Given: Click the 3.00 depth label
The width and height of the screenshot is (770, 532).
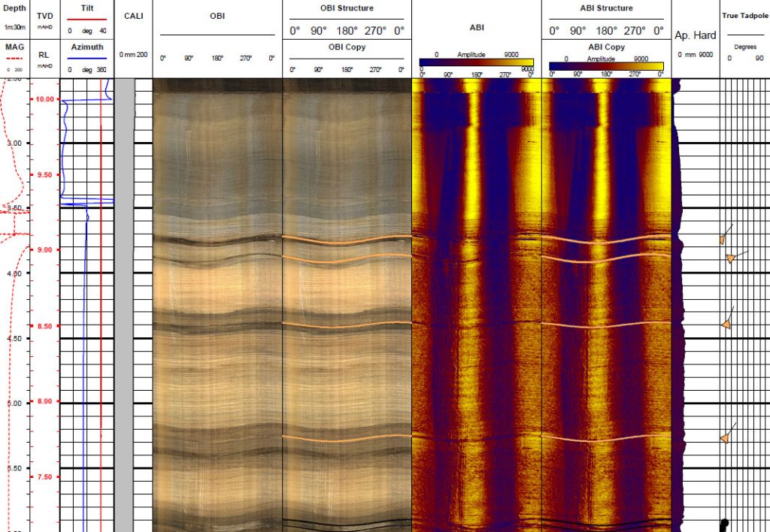Looking at the screenshot, I should tap(14, 144).
